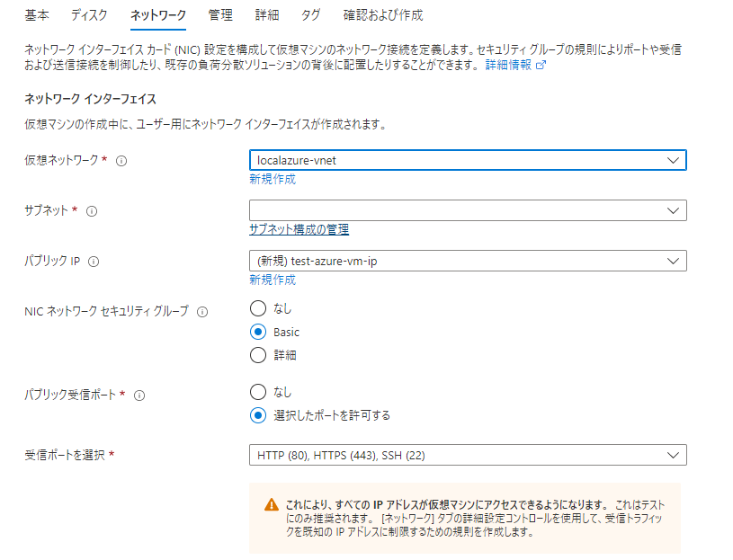Enable 選択したポートを許可する option
The height and width of the screenshot is (560, 733).
[x=257, y=413]
